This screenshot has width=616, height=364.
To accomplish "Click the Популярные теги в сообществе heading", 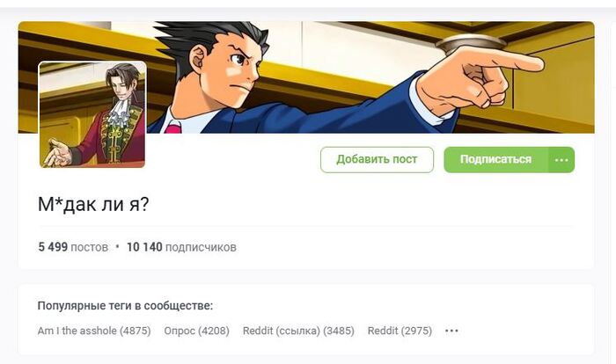I will [125, 305].
